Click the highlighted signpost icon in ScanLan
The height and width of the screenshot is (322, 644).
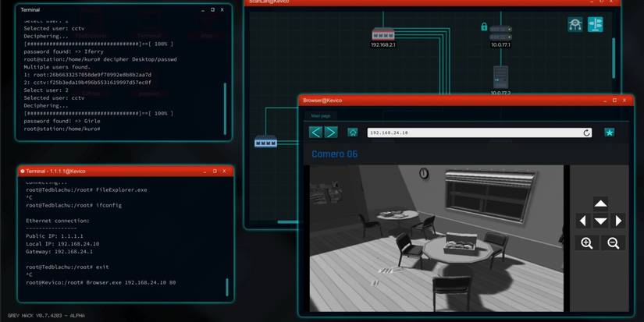(595, 25)
